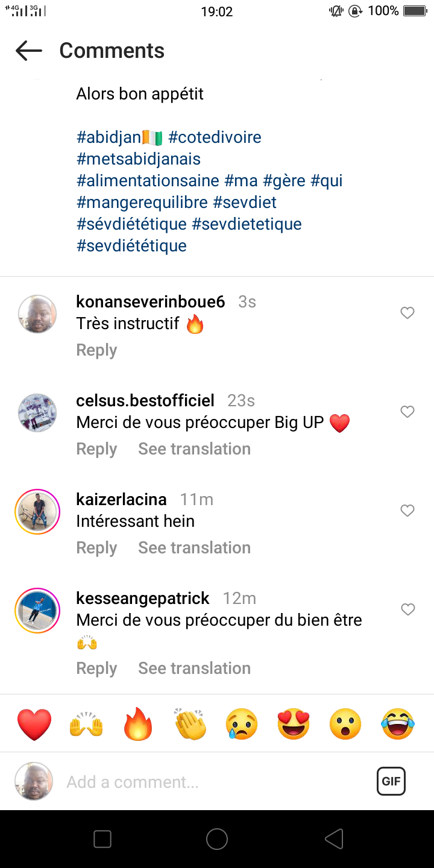Open the GIF picker

tap(391, 782)
